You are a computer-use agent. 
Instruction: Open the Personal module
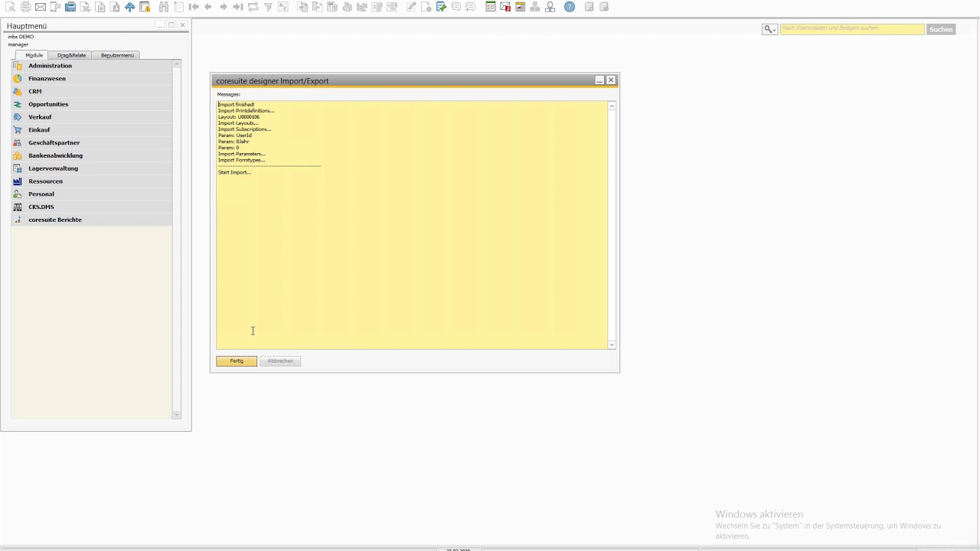click(x=92, y=194)
